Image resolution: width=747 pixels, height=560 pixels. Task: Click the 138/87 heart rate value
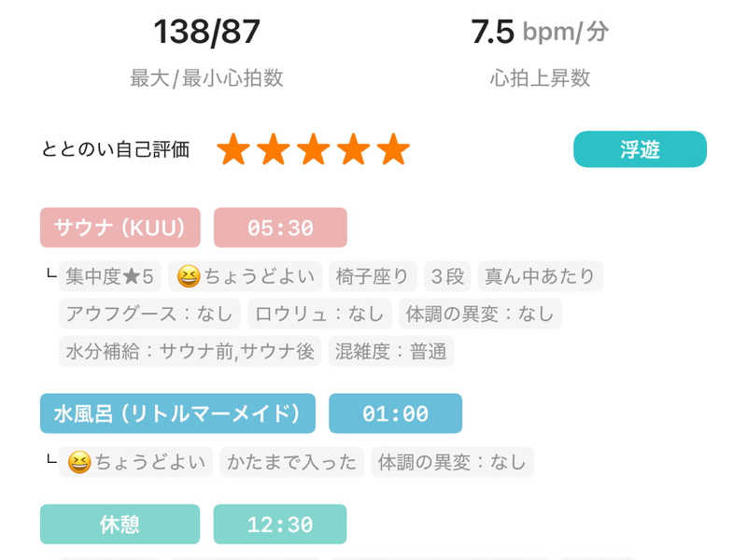pyautogui.click(x=206, y=34)
